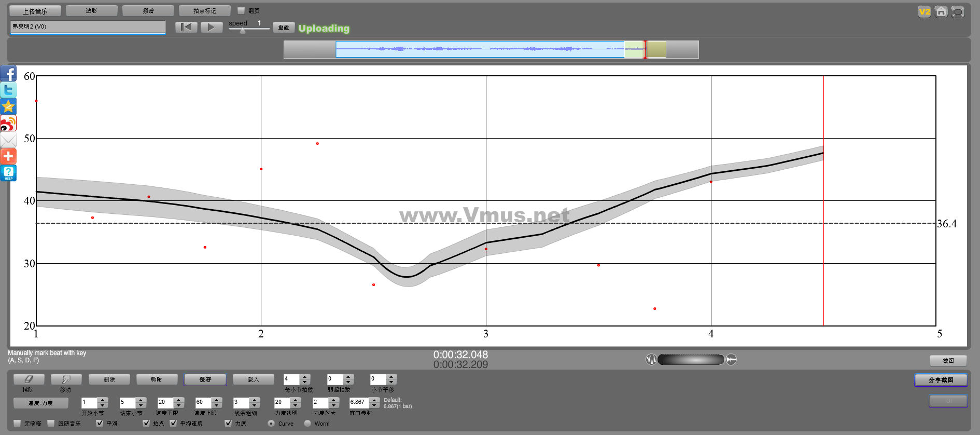Enable the 翻页 page-flip checkbox
This screenshot has height=435, width=980.
click(x=241, y=10)
